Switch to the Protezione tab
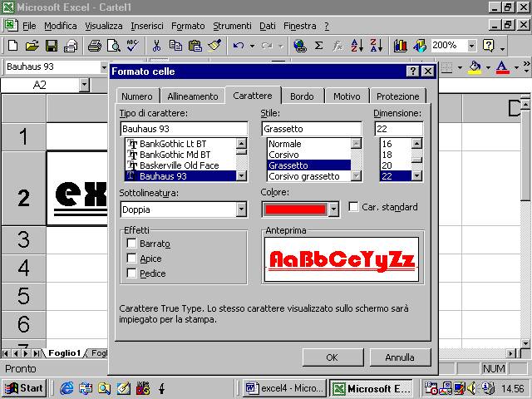 397,96
